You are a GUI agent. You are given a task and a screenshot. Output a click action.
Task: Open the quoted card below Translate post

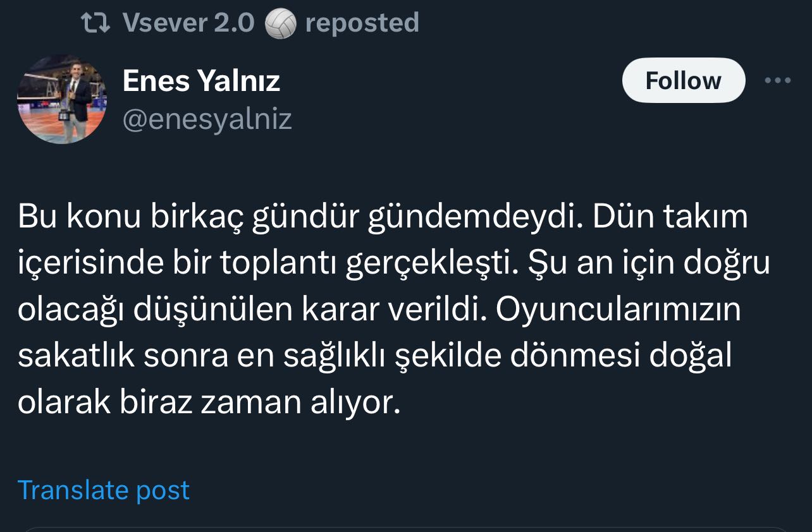click(405, 528)
